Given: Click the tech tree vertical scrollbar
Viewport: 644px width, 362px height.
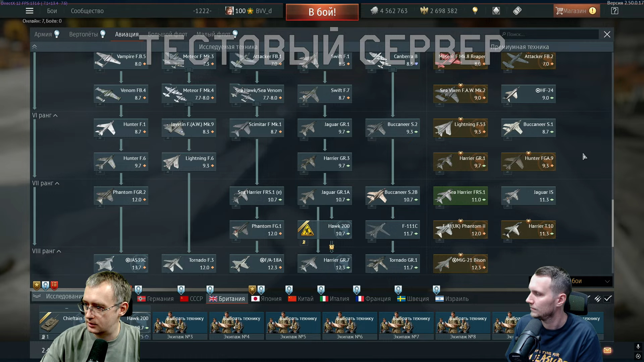Looking at the screenshot, I should pos(612,224).
